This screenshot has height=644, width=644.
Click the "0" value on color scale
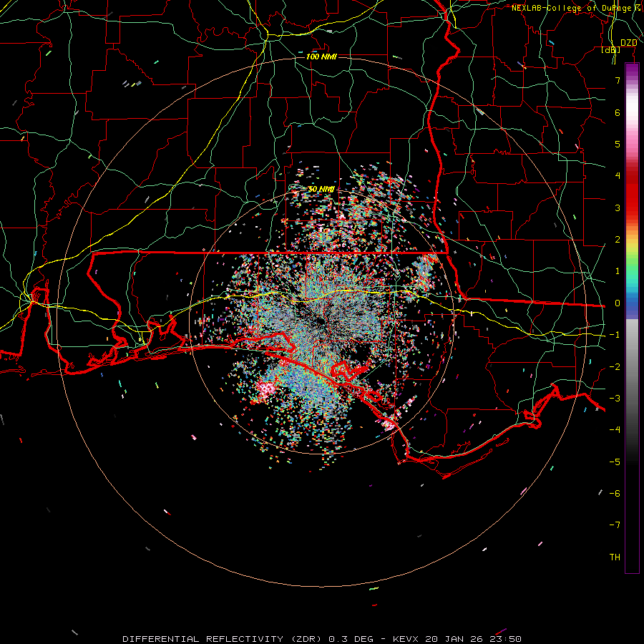(x=618, y=303)
